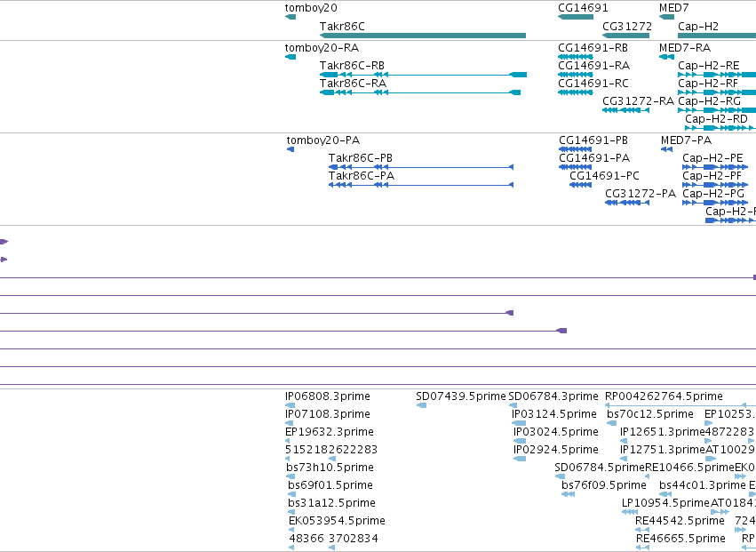
Task: Click the Cap-H2-RD transcript label
Action: pyautogui.click(x=716, y=119)
